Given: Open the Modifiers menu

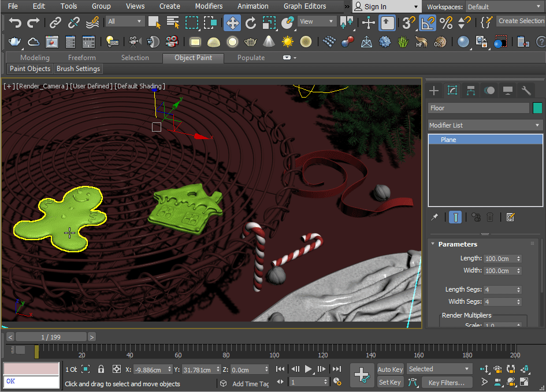Looking at the screenshot, I should pos(209,6).
